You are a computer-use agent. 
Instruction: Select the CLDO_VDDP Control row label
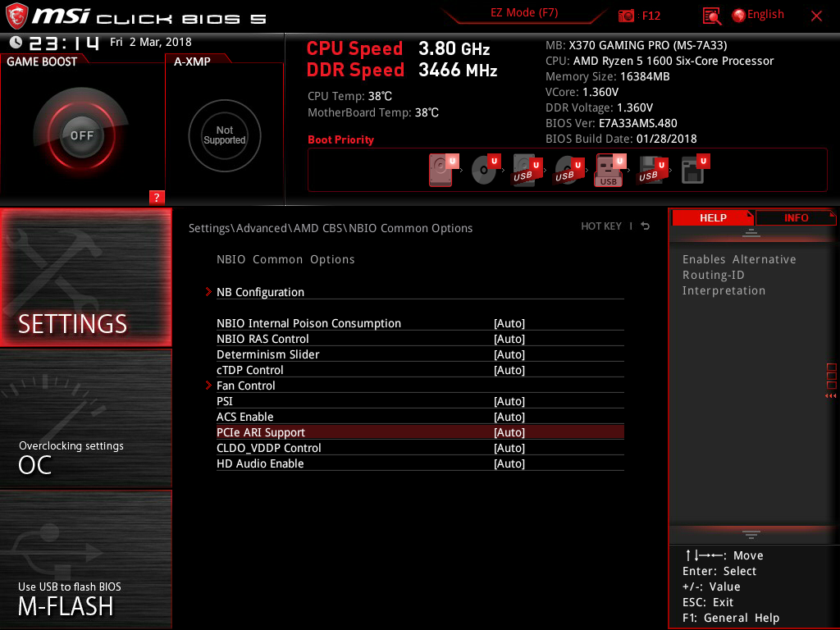coord(268,448)
